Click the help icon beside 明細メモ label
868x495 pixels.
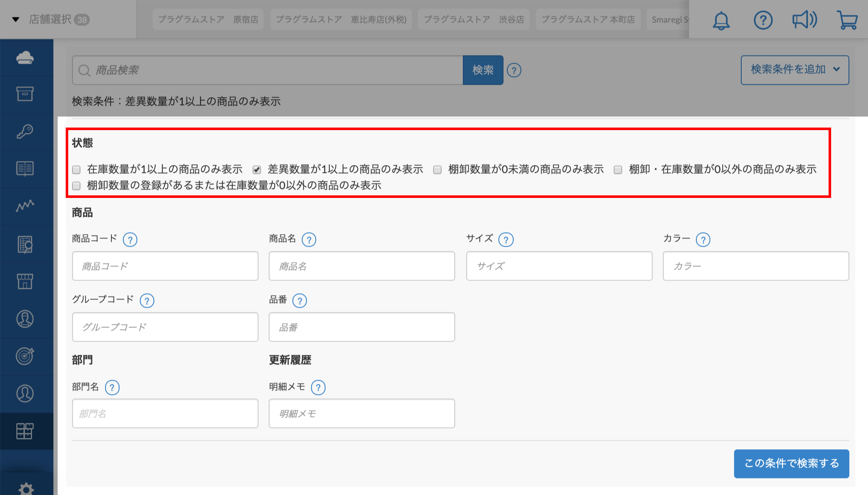(318, 388)
